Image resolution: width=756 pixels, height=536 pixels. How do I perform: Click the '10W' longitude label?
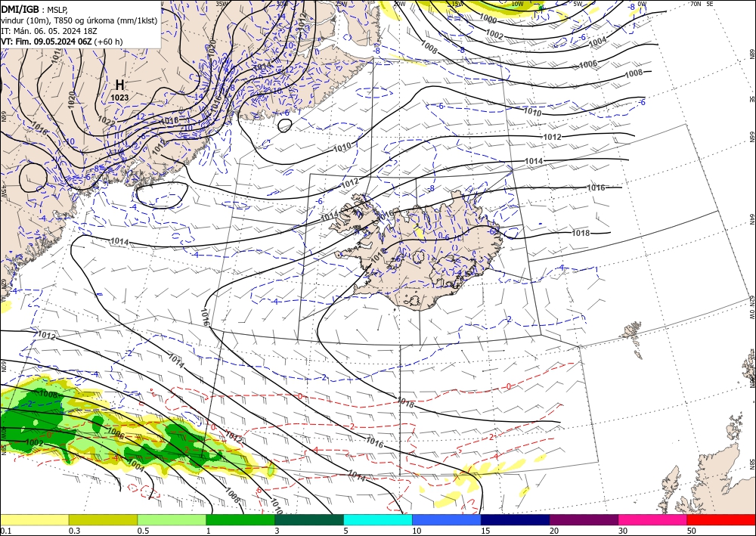pyautogui.click(x=517, y=4)
